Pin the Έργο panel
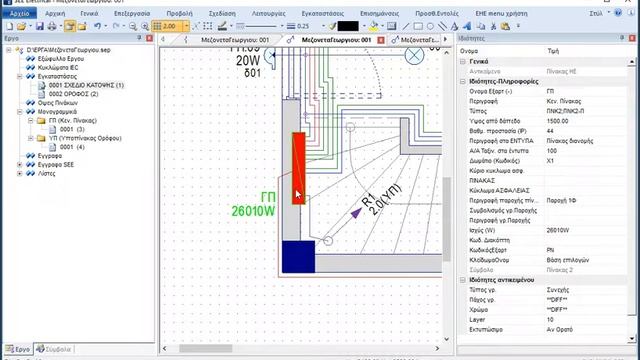This screenshot has width=640, height=360. [x=139, y=38]
